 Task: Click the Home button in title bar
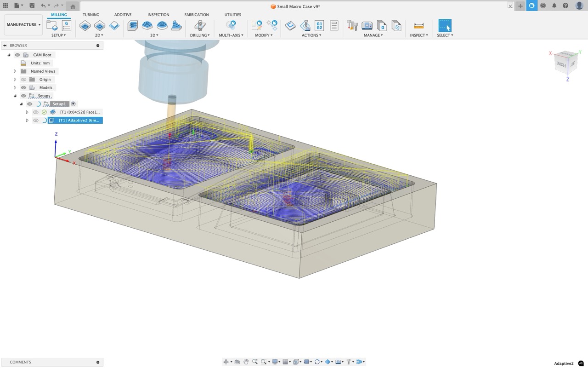pyautogui.click(x=73, y=6)
